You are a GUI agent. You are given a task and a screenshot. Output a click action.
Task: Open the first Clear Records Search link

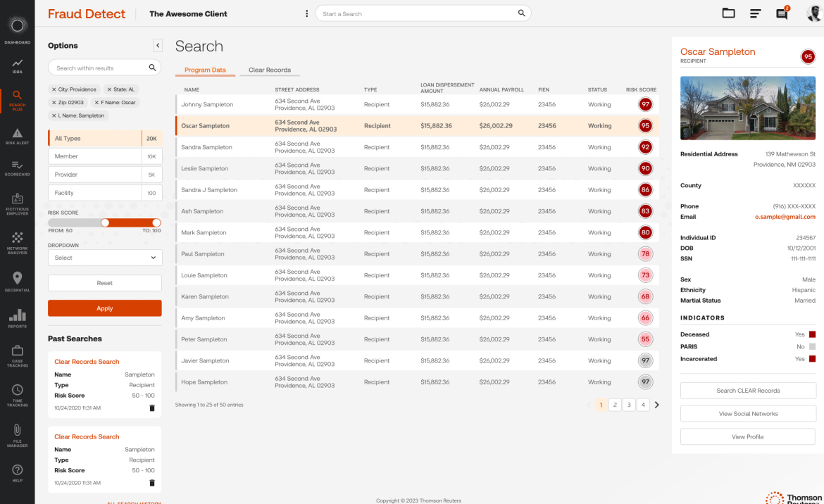click(x=87, y=362)
